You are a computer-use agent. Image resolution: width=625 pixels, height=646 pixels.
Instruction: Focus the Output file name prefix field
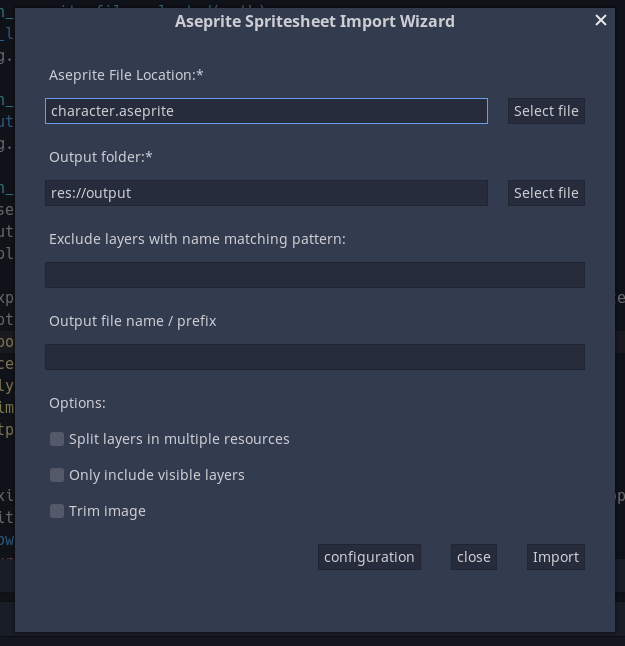click(315, 357)
